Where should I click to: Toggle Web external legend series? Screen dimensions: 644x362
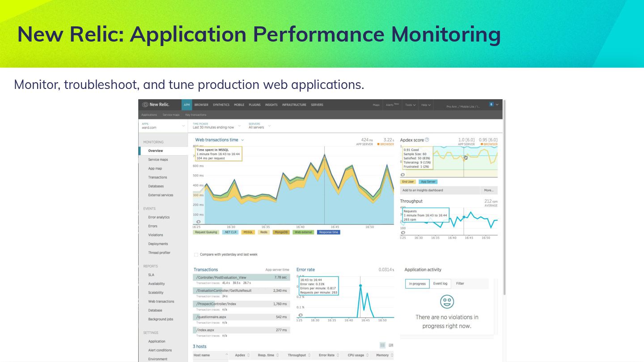tap(303, 232)
